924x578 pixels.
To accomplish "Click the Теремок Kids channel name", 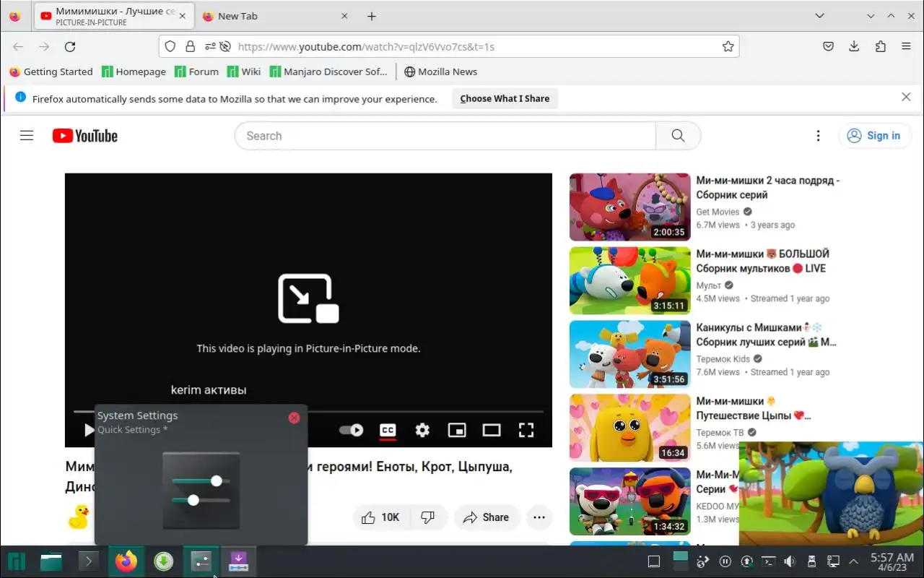I will tap(723, 359).
